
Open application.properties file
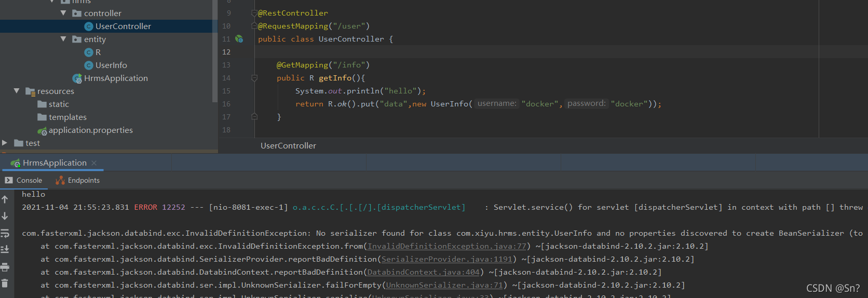coord(91,130)
